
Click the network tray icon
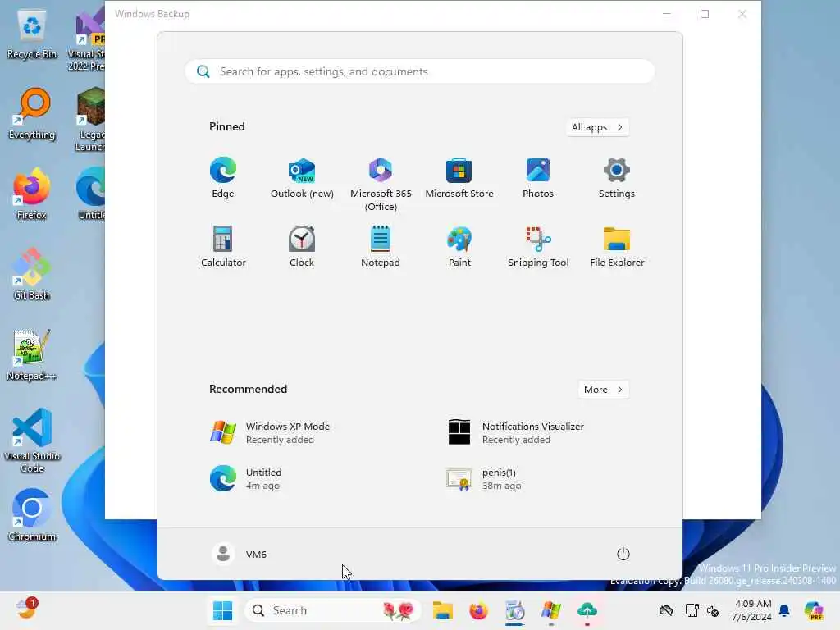pos(692,610)
